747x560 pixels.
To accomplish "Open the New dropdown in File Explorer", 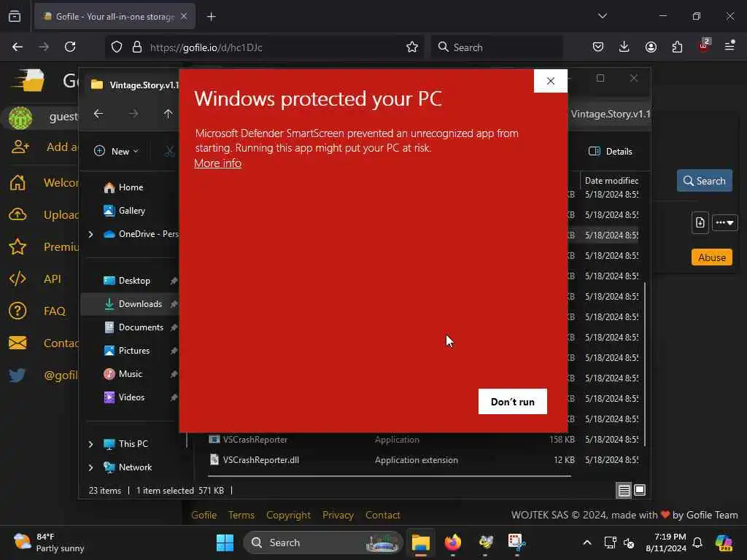I will (x=117, y=152).
